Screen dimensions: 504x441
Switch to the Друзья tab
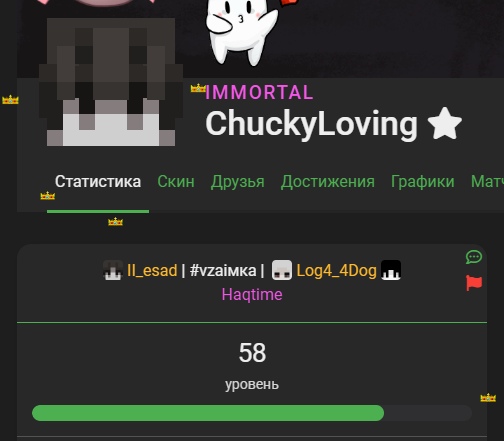click(x=238, y=182)
